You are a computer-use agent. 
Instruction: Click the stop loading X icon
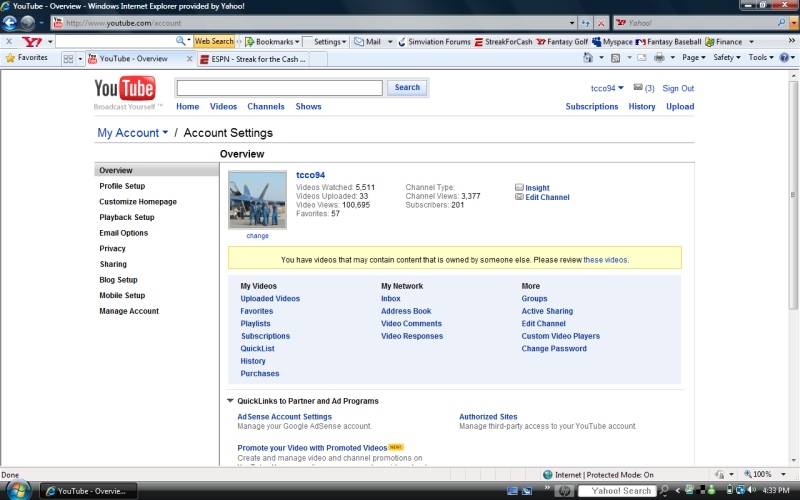(x=600, y=22)
